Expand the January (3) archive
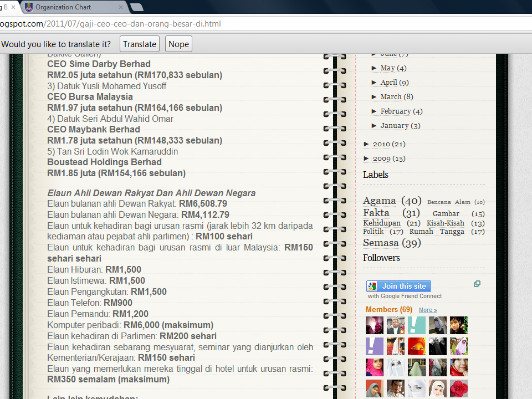The width and height of the screenshot is (532, 399). coord(374,126)
